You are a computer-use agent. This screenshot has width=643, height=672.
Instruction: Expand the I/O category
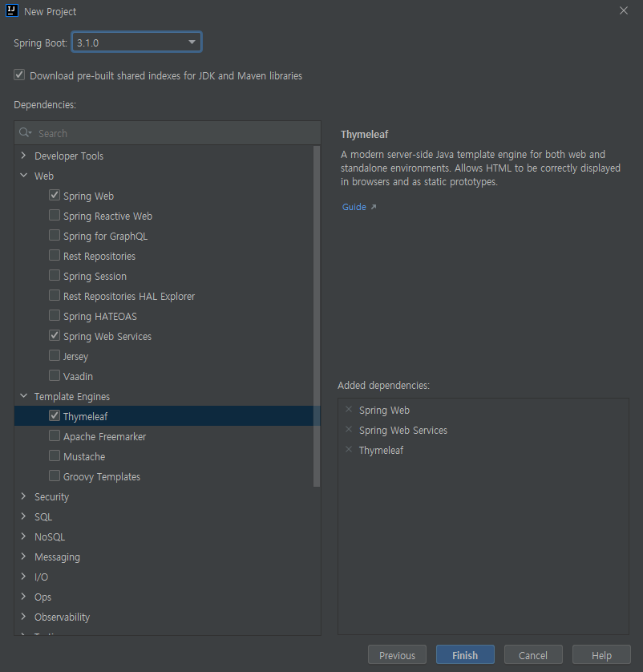[x=23, y=577]
